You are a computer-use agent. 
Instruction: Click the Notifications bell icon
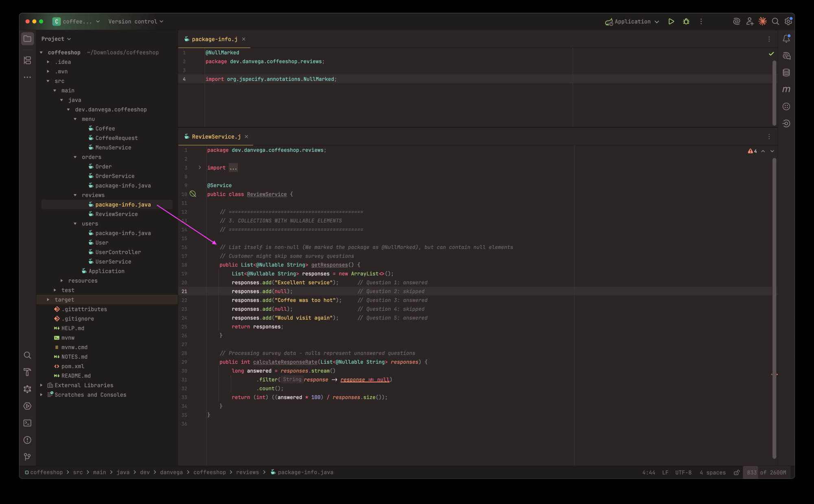point(786,39)
